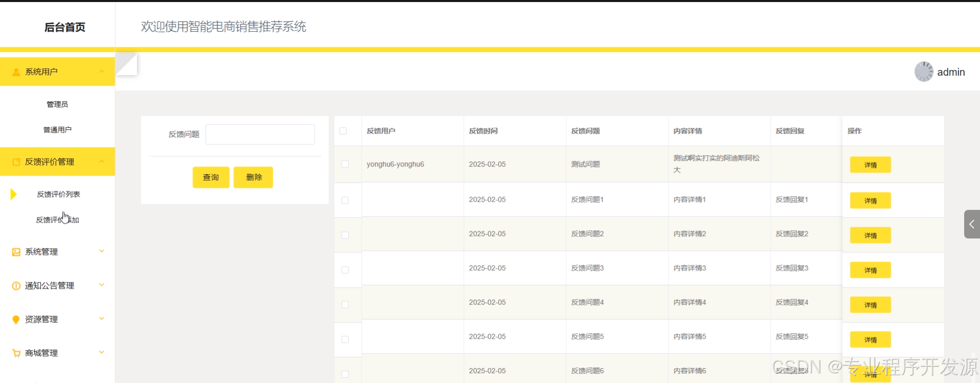The width and height of the screenshot is (980, 383).
Task: Open the 资源管理 menu label
Action: (41, 319)
